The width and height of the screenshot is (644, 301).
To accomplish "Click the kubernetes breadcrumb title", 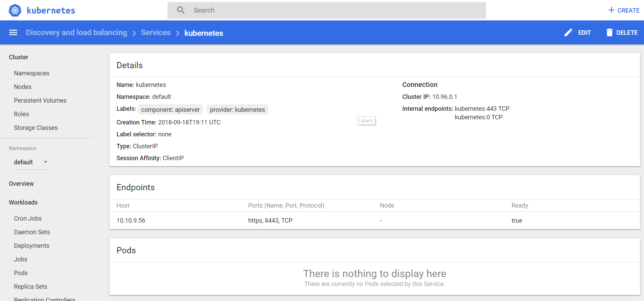I will pyautogui.click(x=204, y=33).
